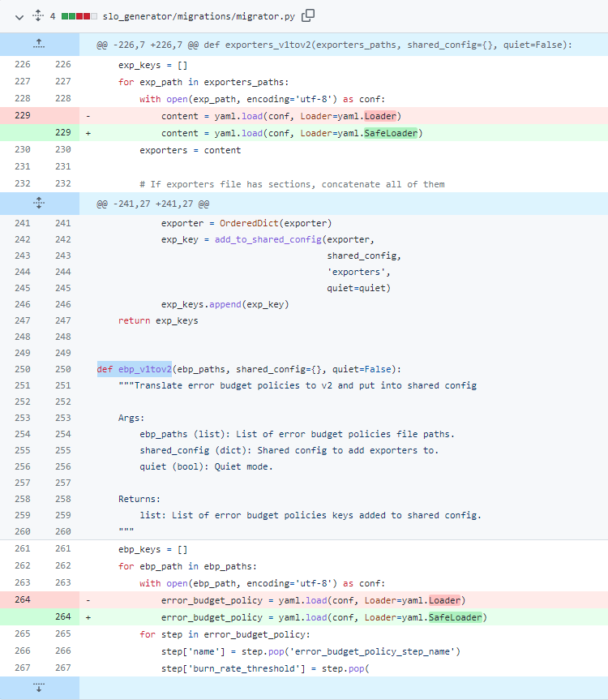Viewport: 608px width, 700px height.
Task: Click the 'quiet=quiet)' argument line
Action: pos(358,289)
